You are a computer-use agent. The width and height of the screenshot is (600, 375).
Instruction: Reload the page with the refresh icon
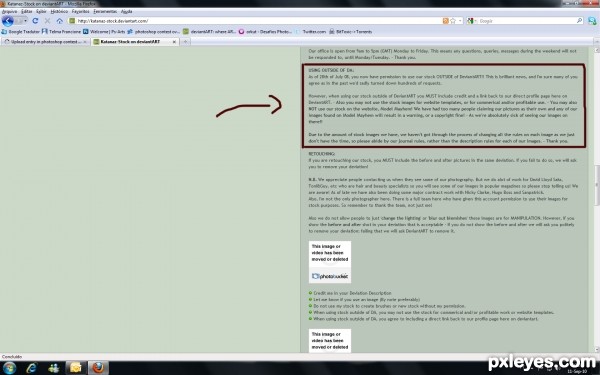(35, 21)
